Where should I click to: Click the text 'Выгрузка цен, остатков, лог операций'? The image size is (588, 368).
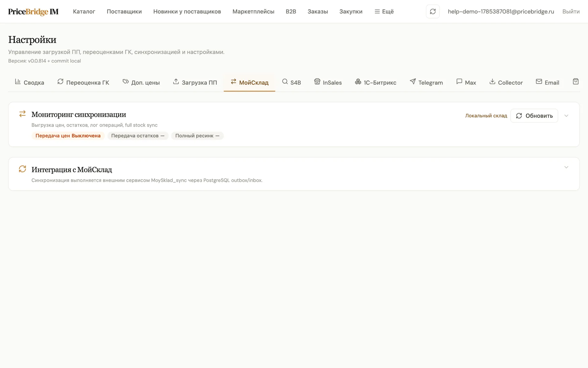pyautogui.click(x=77, y=125)
